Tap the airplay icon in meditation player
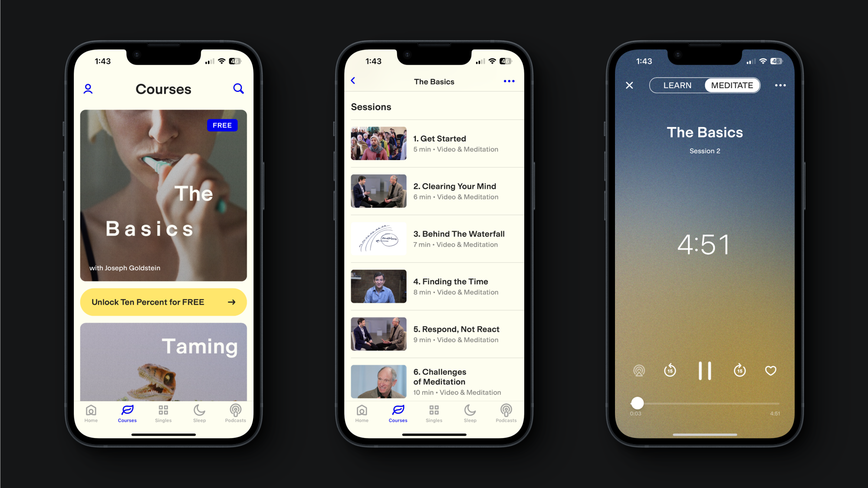The height and width of the screenshot is (488, 868). [x=639, y=370]
